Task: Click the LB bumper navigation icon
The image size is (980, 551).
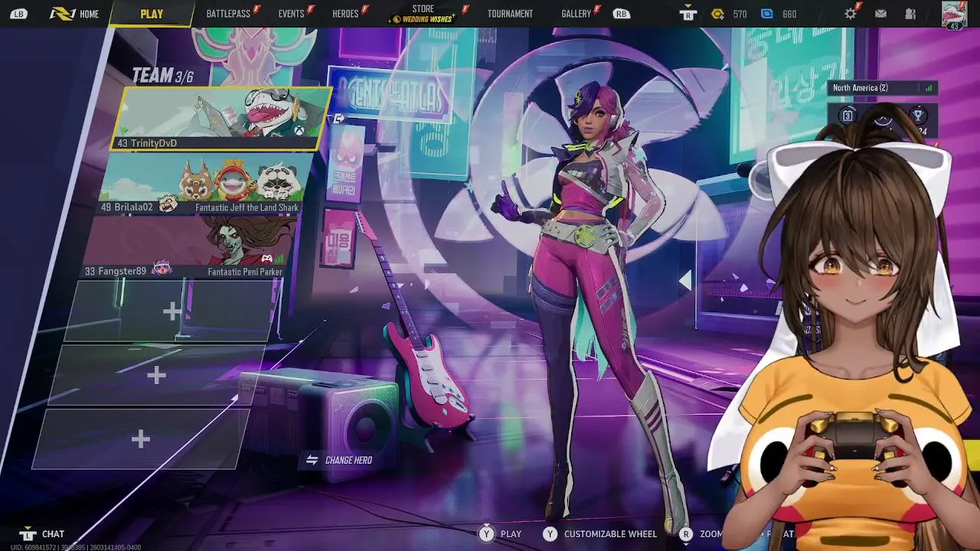Action: coord(18,14)
